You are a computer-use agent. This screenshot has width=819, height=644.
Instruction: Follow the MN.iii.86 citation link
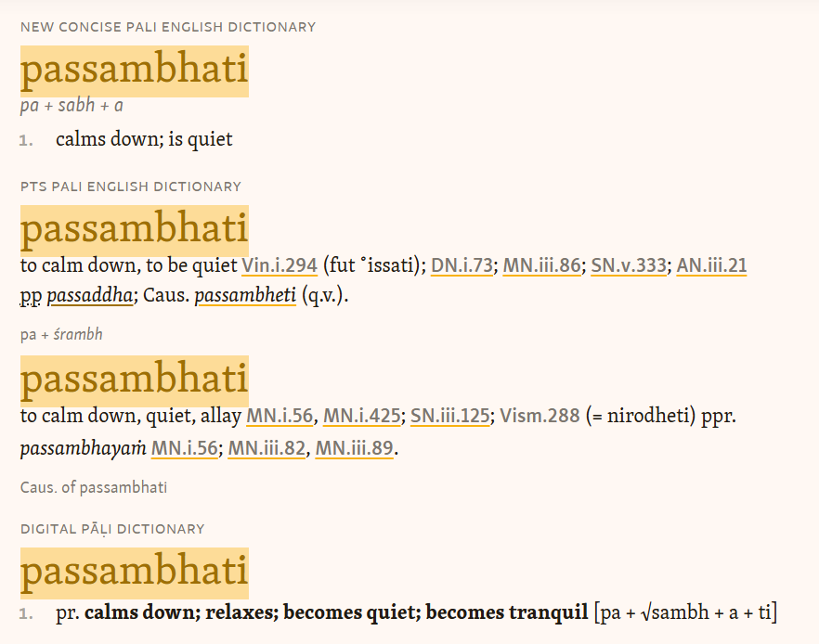(541, 265)
